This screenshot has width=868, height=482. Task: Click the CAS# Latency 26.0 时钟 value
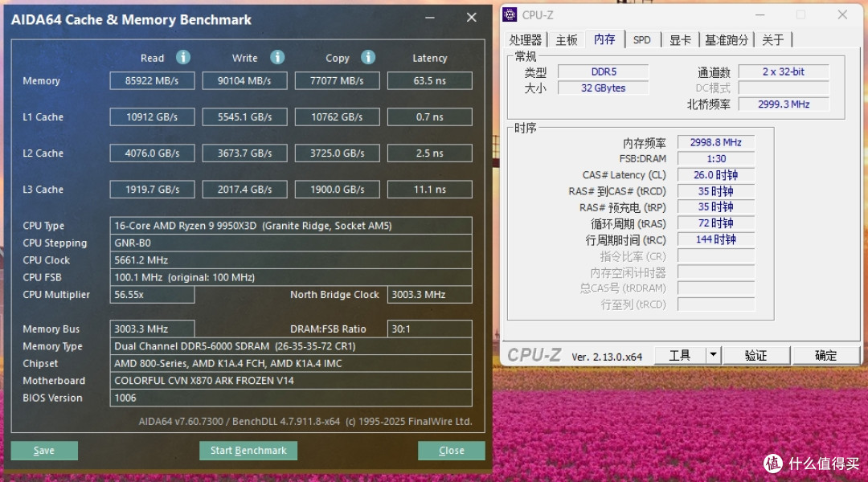(716, 175)
